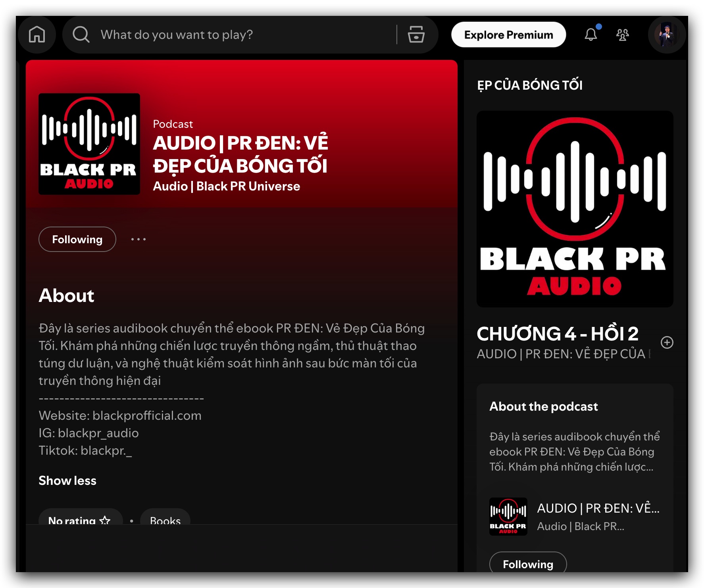
Task: Type in 'What do you want to play?' field
Action: point(238,35)
